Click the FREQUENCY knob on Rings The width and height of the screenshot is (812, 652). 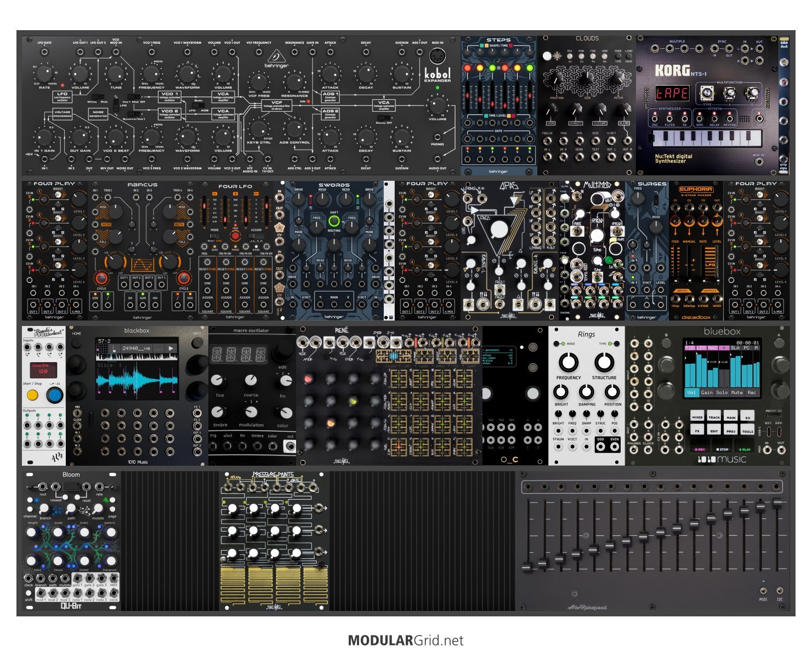pyautogui.click(x=569, y=362)
